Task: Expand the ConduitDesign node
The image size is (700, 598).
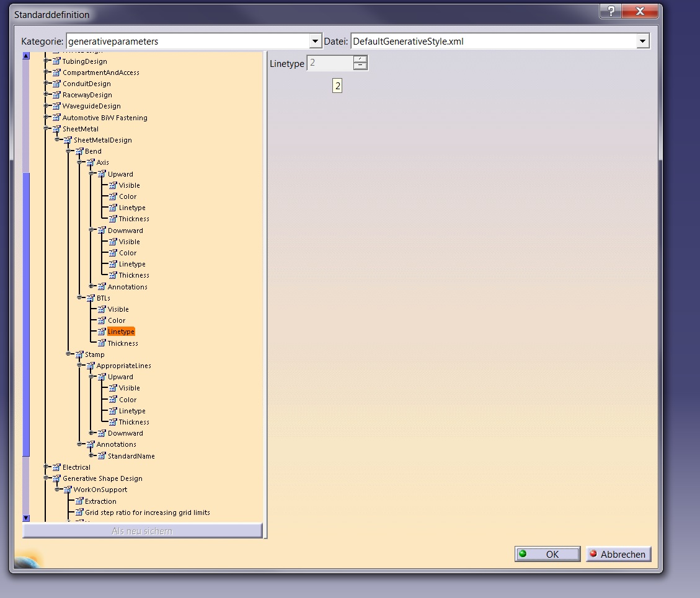Action: pyautogui.click(x=46, y=83)
